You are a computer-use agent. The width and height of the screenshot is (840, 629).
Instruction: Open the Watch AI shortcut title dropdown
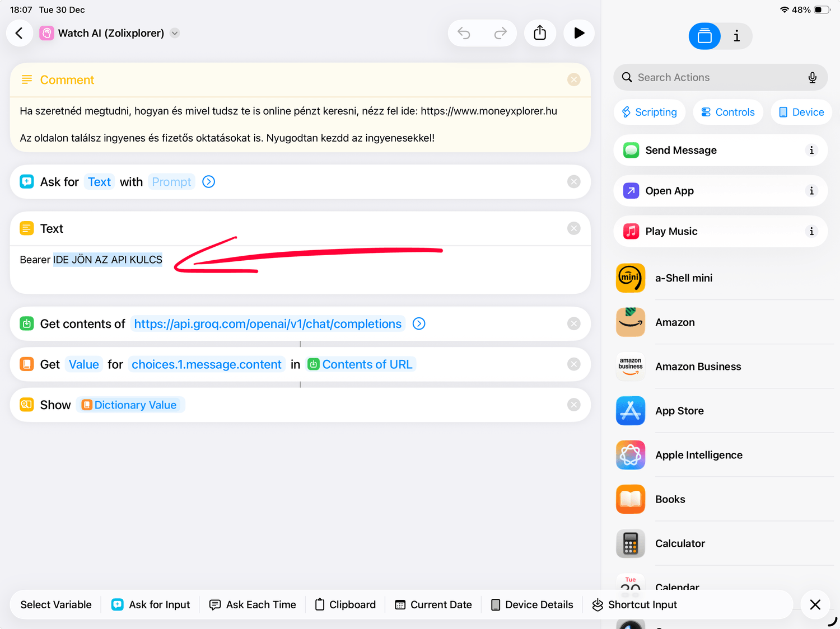[x=175, y=33]
